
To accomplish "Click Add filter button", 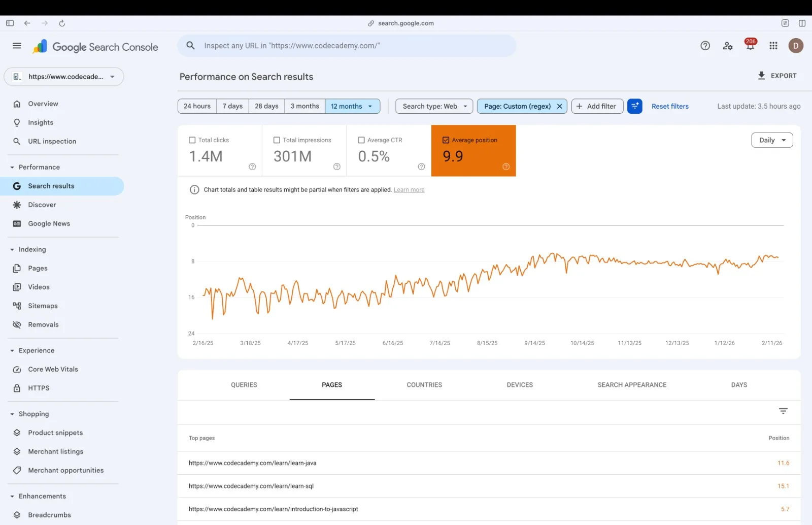I will (597, 106).
